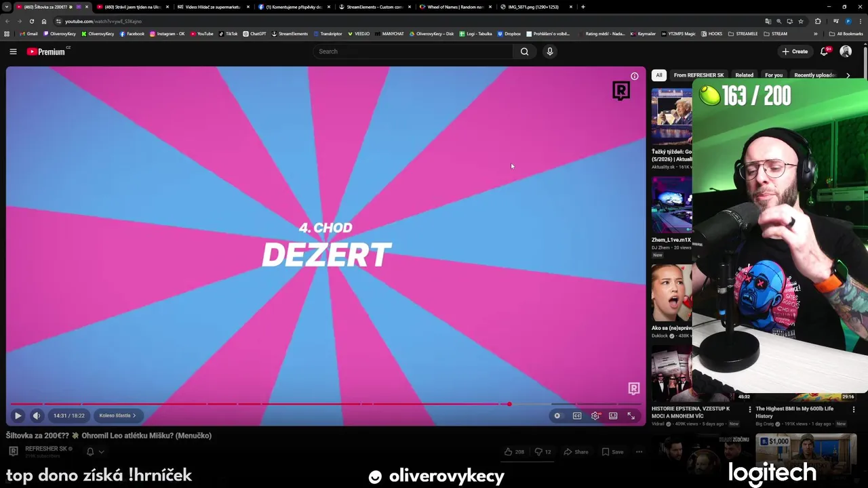
Task: Select the Recently uploaded chip
Action: click(814, 75)
